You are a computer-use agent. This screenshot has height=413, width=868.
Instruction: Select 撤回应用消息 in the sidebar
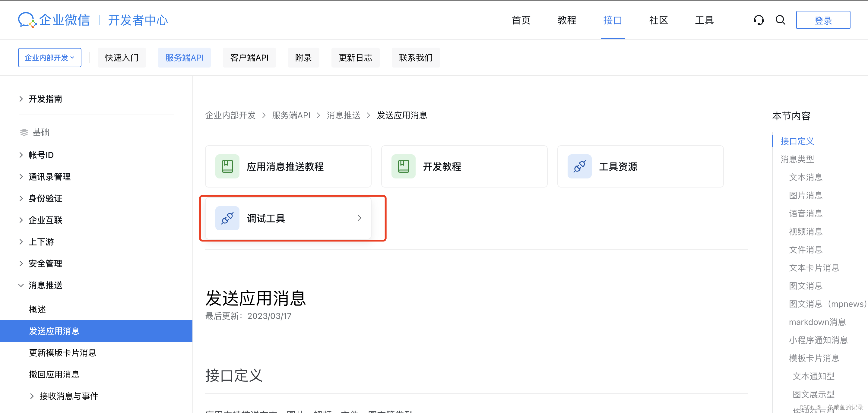tap(54, 375)
